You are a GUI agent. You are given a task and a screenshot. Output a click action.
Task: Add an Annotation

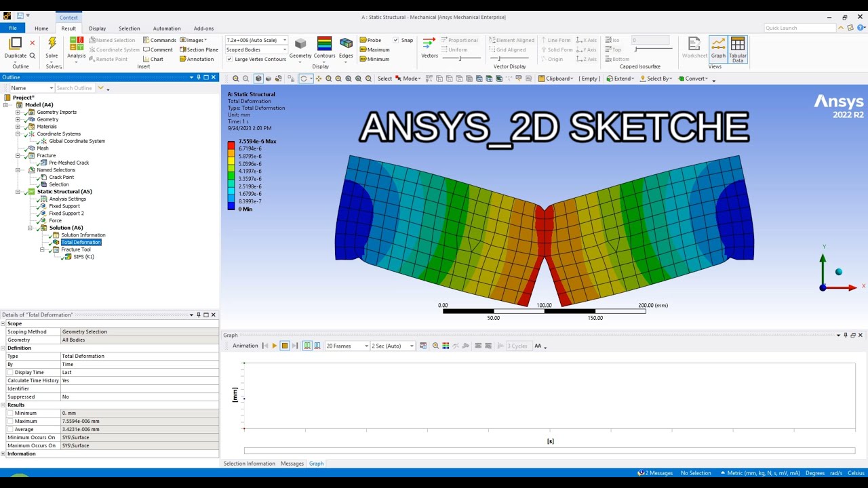pos(197,59)
